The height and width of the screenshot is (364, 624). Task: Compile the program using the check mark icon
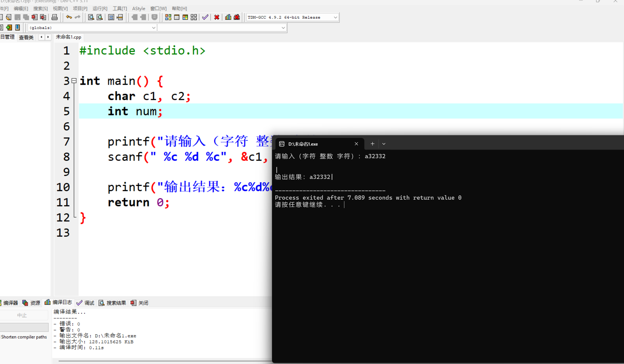(205, 17)
